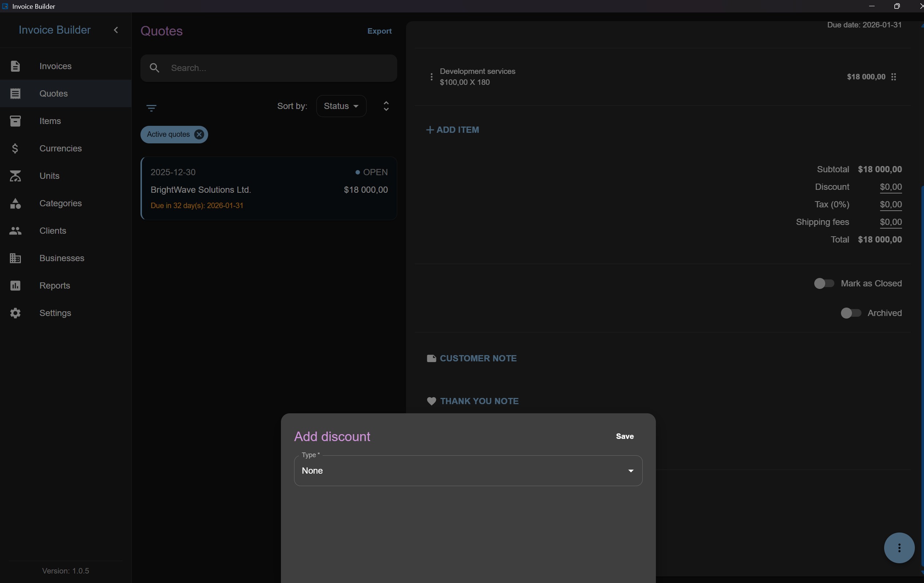This screenshot has width=924, height=583.
Task: Collapse the sidebar with chevron arrow
Action: click(116, 30)
